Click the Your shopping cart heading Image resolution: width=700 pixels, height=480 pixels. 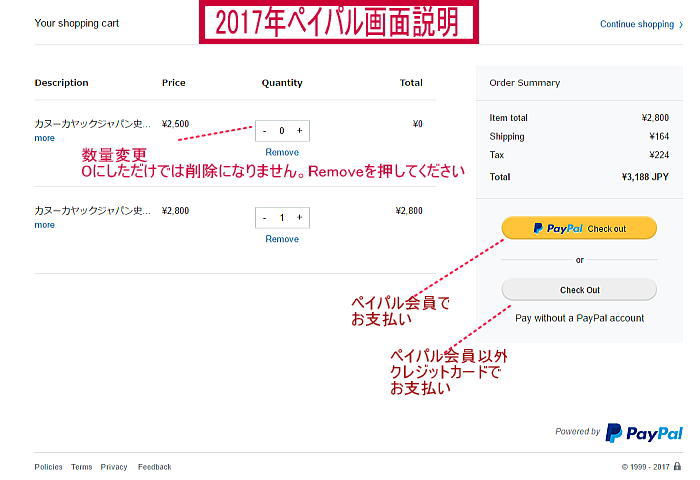coord(77,23)
